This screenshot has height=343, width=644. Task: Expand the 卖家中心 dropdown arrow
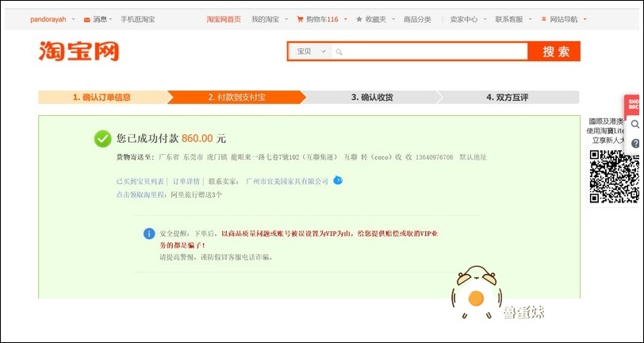[485, 19]
